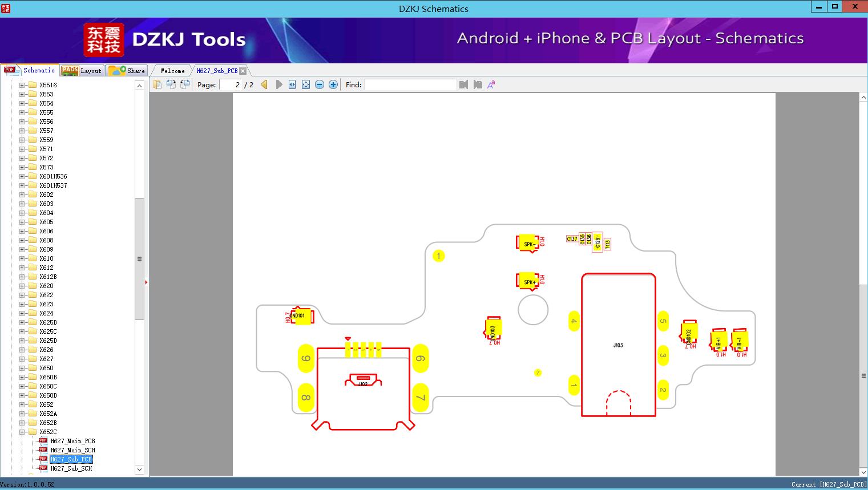Click the tree panel scroll down arrow
This screenshot has height=490, width=868.
pos(139,469)
